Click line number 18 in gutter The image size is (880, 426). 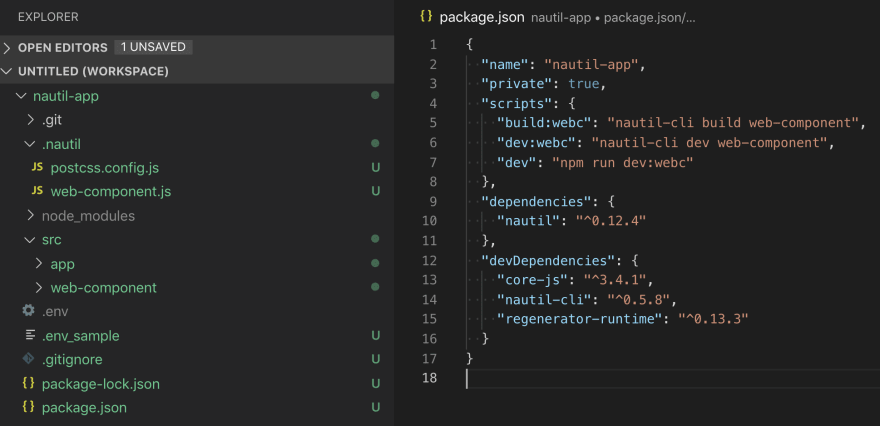click(429, 378)
